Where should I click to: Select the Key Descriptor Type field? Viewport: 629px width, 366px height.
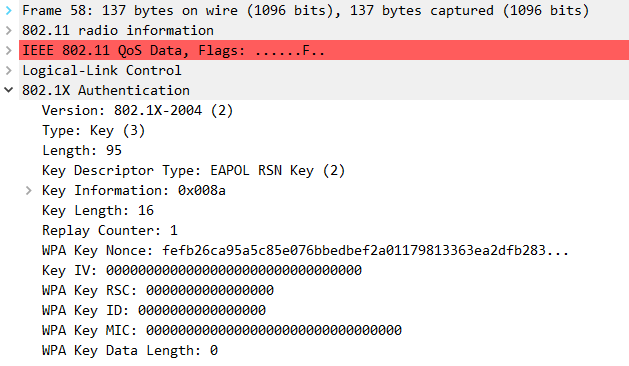point(193,171)
